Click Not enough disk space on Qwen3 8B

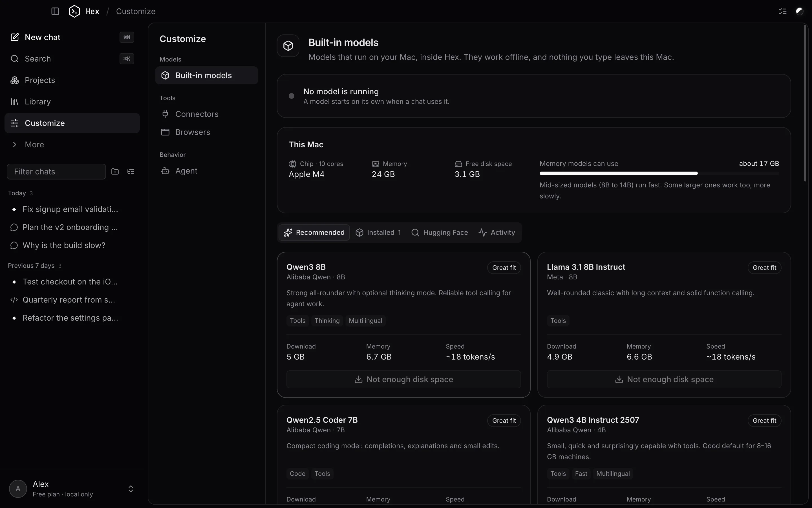point(404,379)
